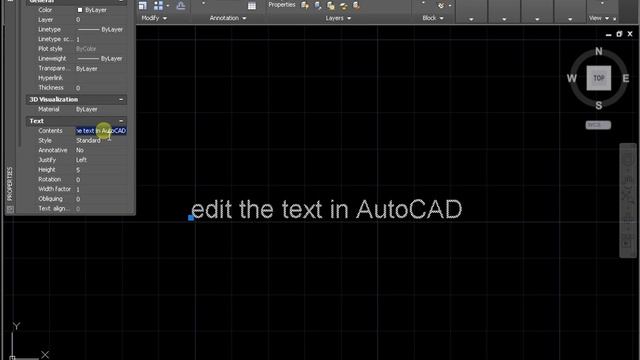This screenshot has width=640, height=360.
Task: Click E on the ViewCube compass
Action: tap(626, 78)
